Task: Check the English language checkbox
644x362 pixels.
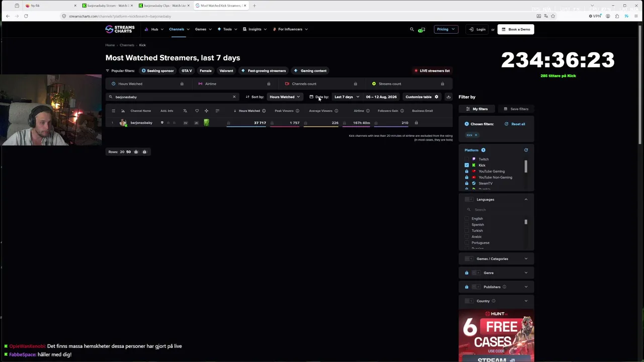Action: (x=466, y=219)
